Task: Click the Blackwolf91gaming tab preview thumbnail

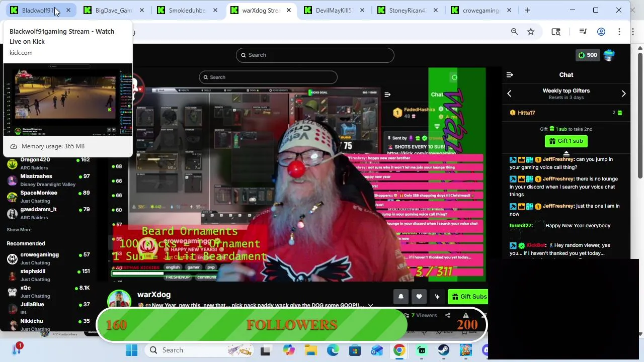Action: pos(68,100)
